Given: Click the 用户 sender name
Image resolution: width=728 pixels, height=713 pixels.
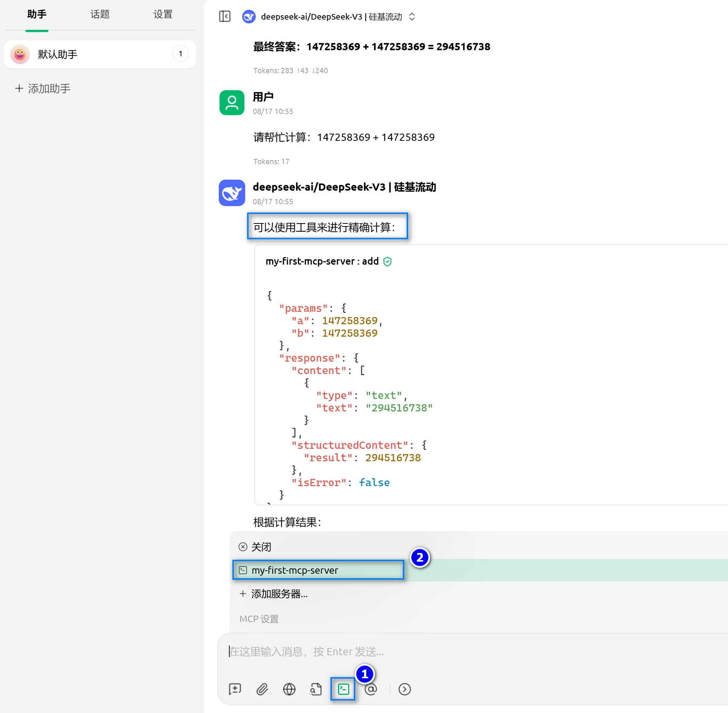Looking at the screenshot, I should pos(263,97).
